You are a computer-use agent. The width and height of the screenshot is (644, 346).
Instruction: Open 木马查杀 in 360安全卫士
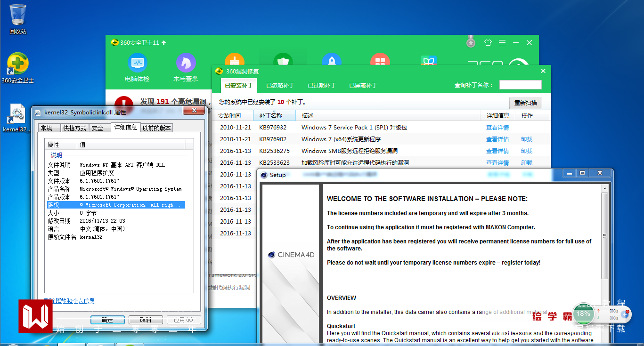pos(186,68)
